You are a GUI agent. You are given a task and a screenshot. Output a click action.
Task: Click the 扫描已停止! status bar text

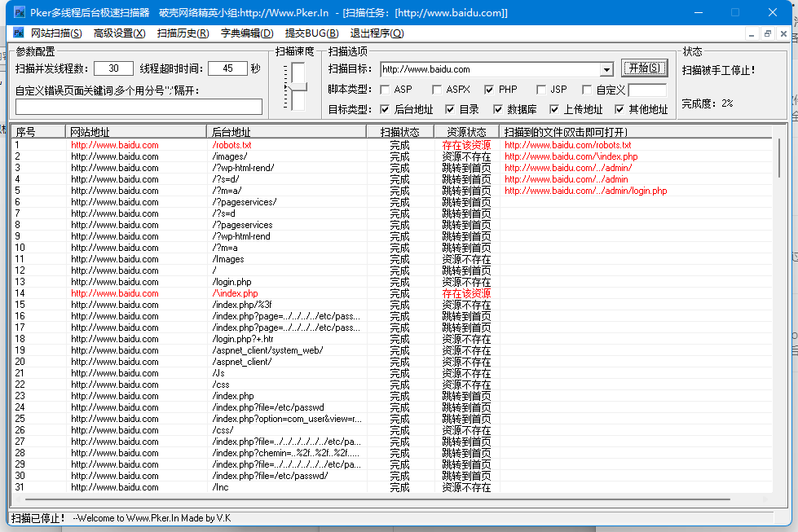point(37,518)
